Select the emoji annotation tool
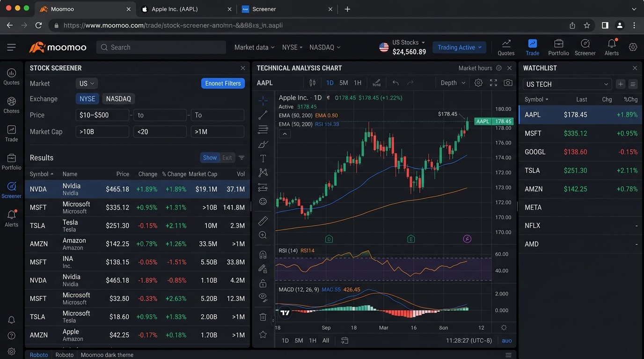The height and width of the screenshot is (359, 644). click(x=263, y=201)
